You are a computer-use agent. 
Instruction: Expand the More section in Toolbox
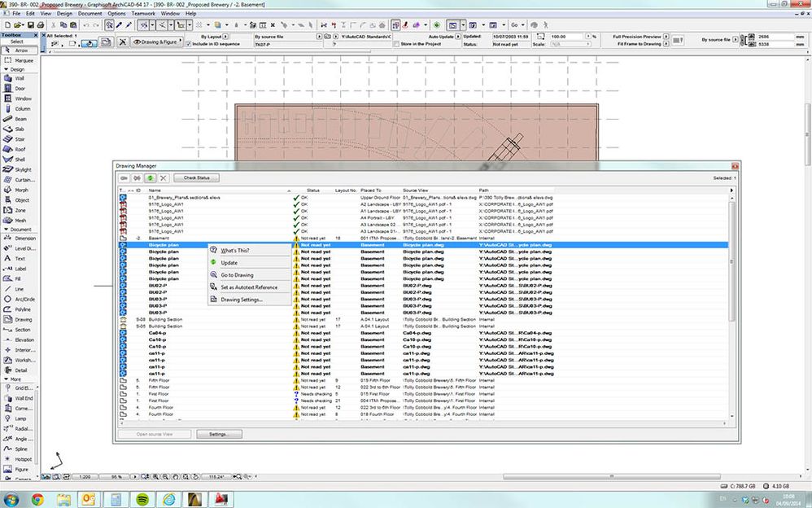point(15,379)
